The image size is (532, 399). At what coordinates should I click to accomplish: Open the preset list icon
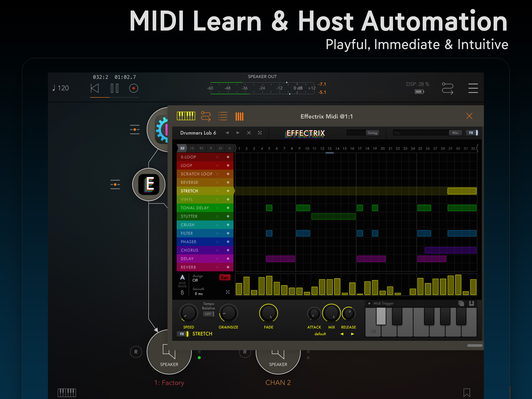tap(223, 116)
